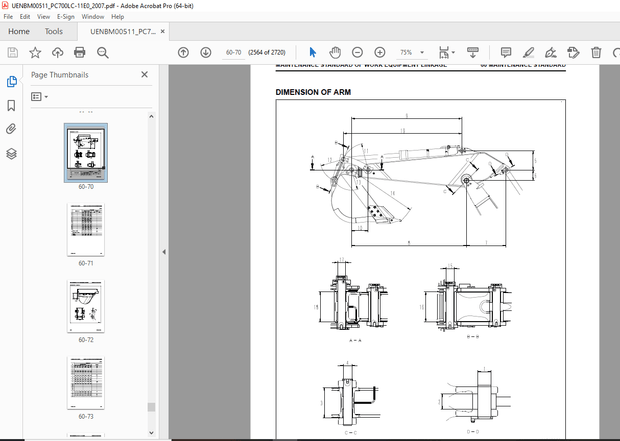Open the View menu
620x441 pixels.
pyautogui.click(x=43, y=17)
